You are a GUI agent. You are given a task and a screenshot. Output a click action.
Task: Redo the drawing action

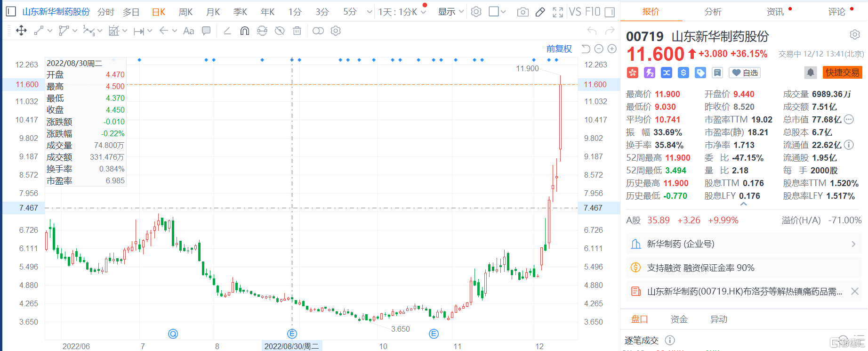pos(610,31)
